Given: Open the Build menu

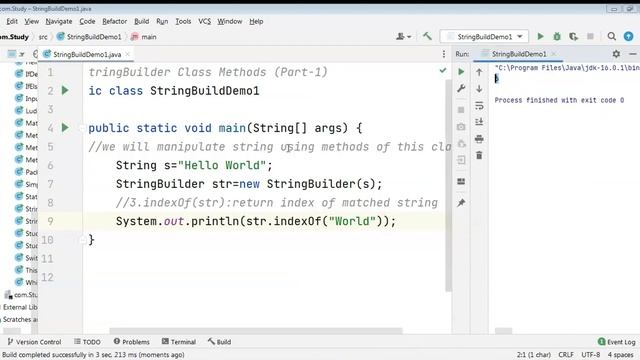Looking at the screenshot, I should (x=142, y=21).
